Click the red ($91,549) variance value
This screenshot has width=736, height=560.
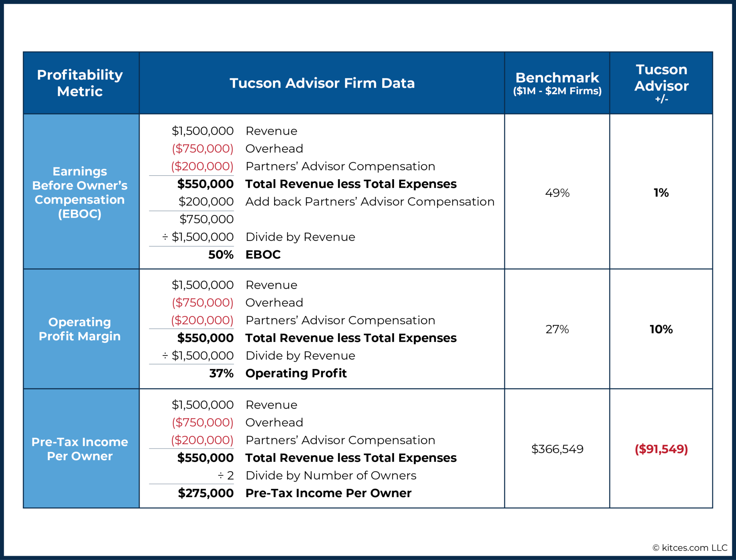click(661, 449)
